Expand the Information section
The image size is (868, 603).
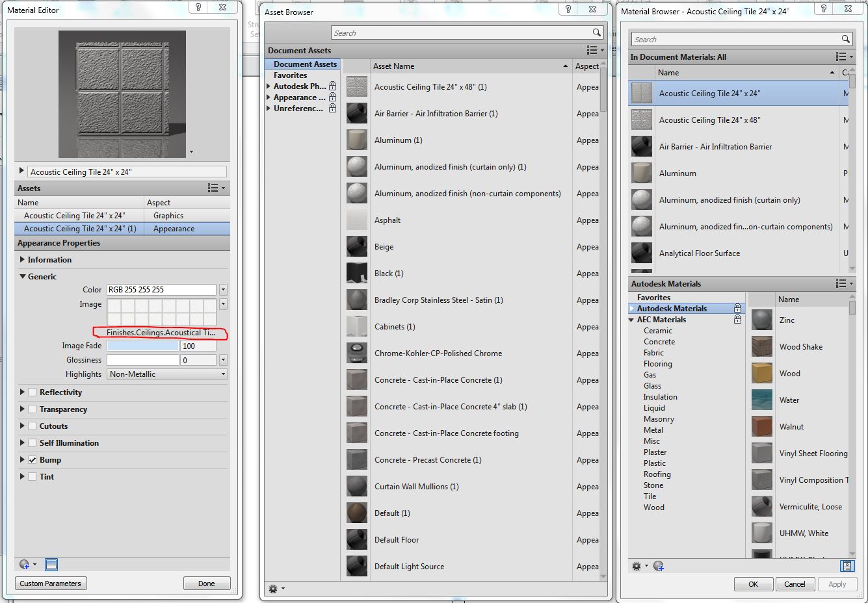pyautogui.click(x=22, y=260)
